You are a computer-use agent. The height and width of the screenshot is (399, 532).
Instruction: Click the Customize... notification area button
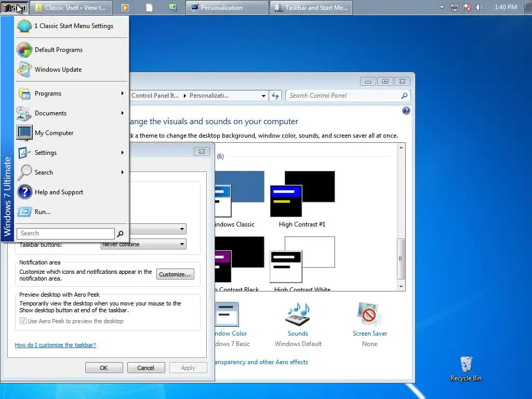(x=175, y=274)
